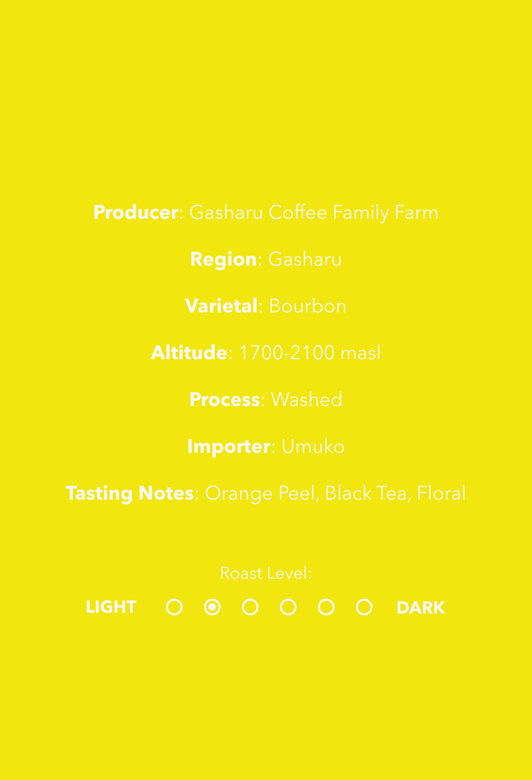The width and height of the screenshot is (532, 780).
Task: Click the Importer label
Action: pos(229,447)
